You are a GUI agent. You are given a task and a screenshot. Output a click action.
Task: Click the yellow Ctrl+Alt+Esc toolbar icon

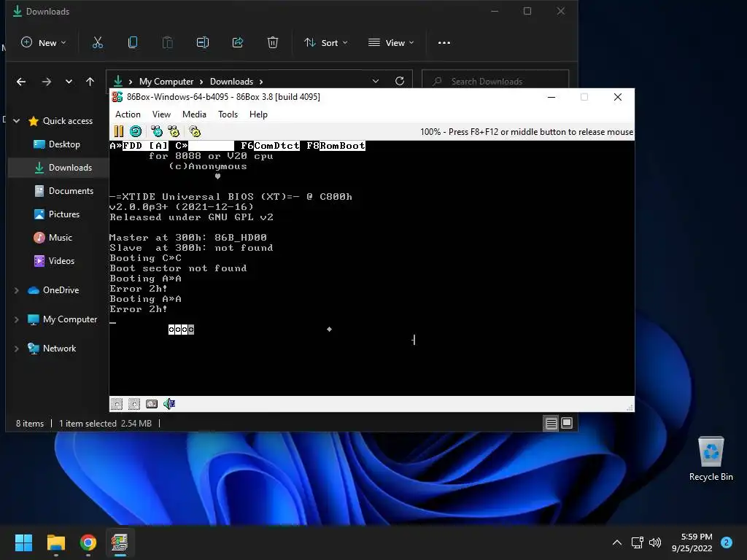point(174,131)
